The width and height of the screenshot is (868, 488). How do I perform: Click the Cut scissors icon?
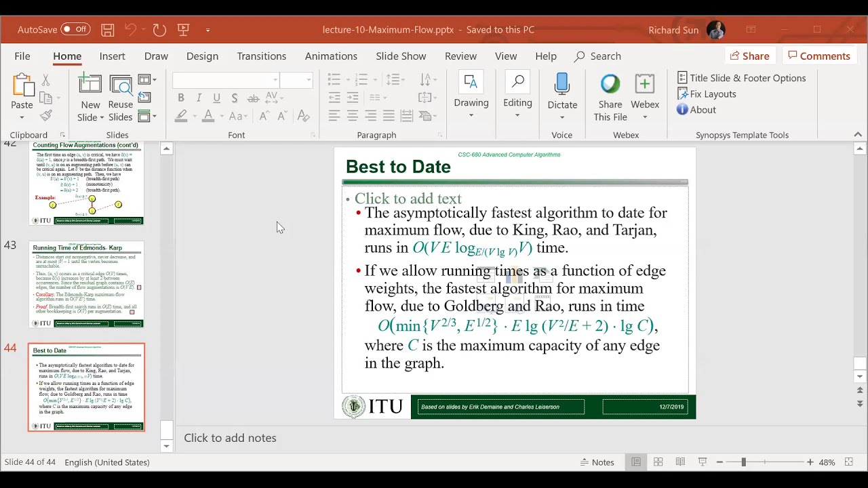46,81
